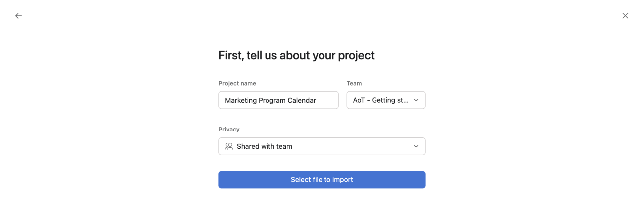Click the word "import" on the blue button
This screenshot has height=219, width=644.
click(x=342, y=180)
